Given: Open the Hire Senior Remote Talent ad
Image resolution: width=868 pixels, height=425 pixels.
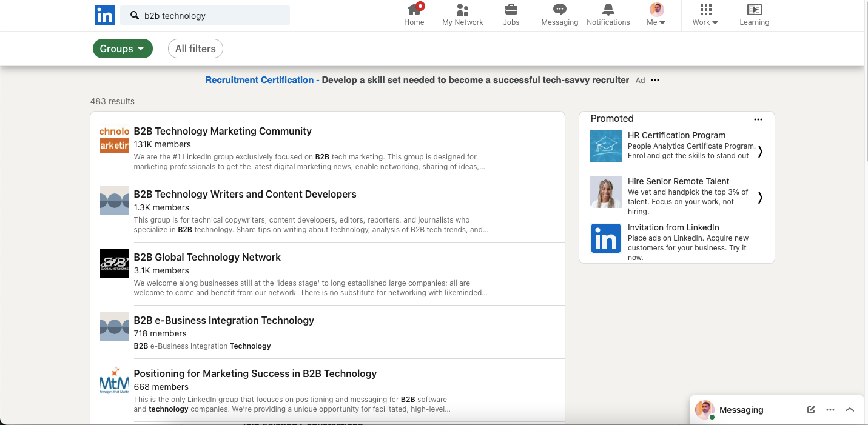Looking at the screenshot, I should click(x=678, y=181).
